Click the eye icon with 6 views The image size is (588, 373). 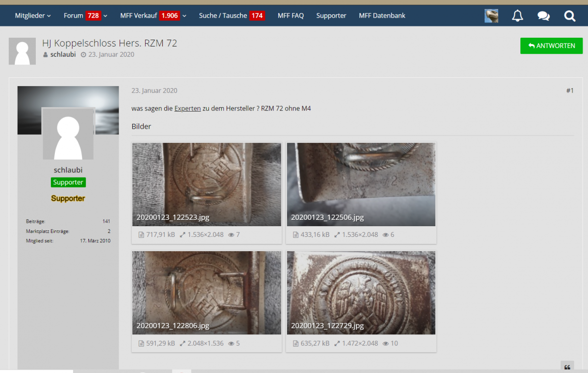(x=386, y=235)
